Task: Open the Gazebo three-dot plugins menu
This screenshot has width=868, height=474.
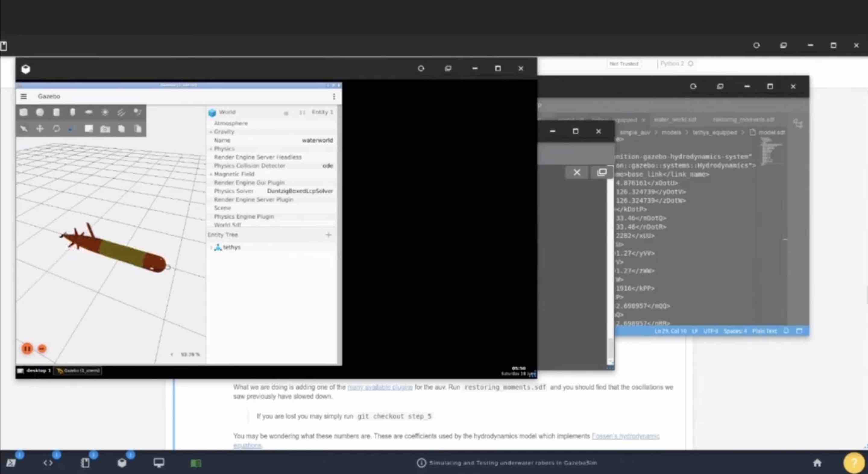Action: click(334, 97)
